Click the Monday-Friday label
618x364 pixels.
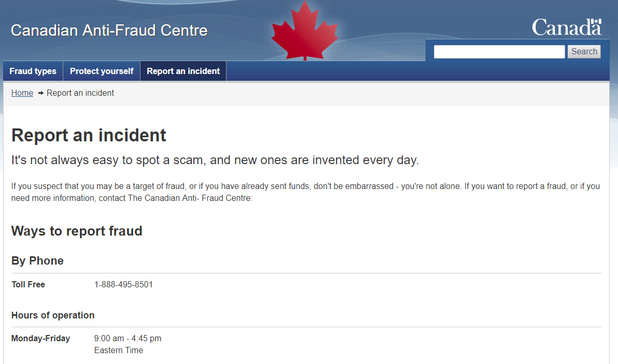tap(40, 339)
